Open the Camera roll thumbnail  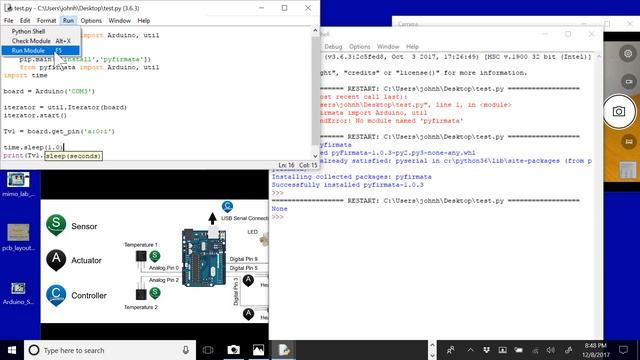[627, 170]
